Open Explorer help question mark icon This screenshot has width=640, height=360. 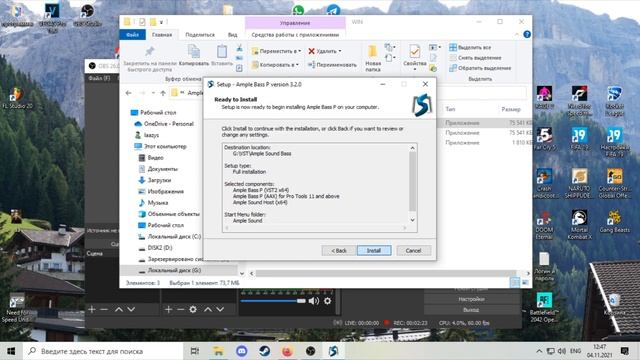click(527, 35)
